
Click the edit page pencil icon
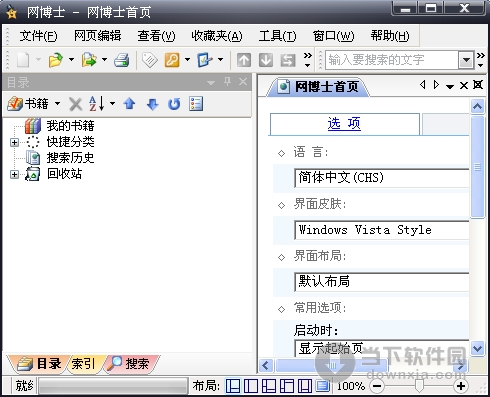click(205, 60)
